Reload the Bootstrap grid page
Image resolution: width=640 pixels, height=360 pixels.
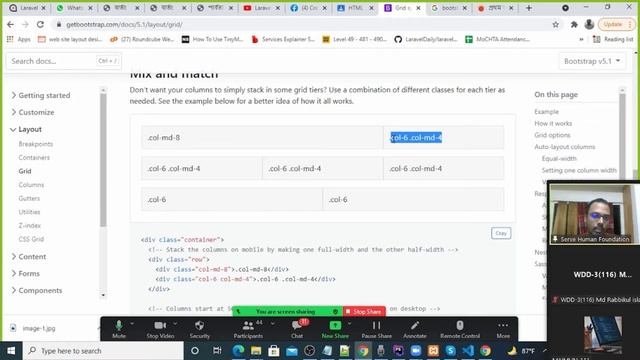(x=40, y=24)
